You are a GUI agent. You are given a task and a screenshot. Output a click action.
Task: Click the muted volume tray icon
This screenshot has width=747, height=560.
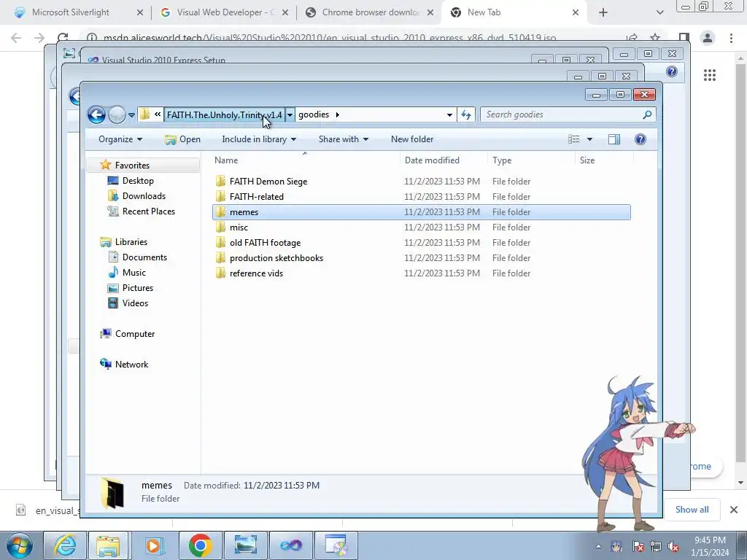(673, 547)
